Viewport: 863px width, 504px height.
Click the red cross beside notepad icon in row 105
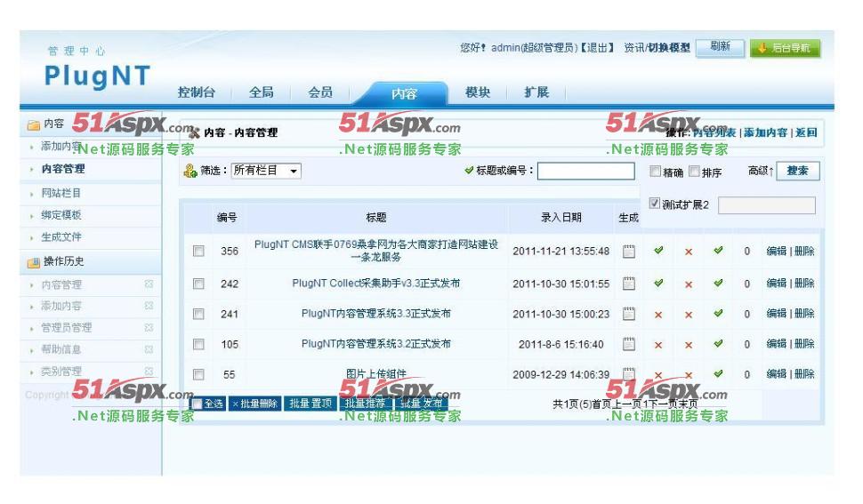pyautogui.click(x=658, y=345)
